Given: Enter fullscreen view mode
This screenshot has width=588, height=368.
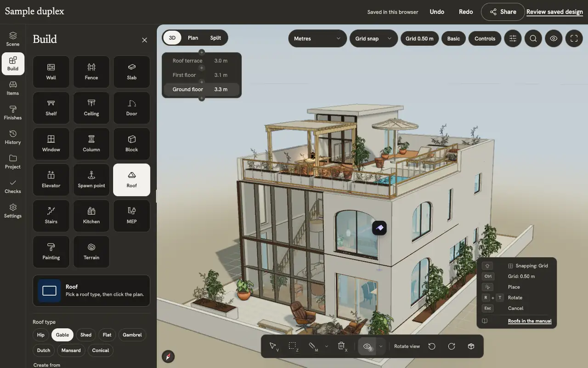Looking at the screenshot, I should tap(574, 39).
